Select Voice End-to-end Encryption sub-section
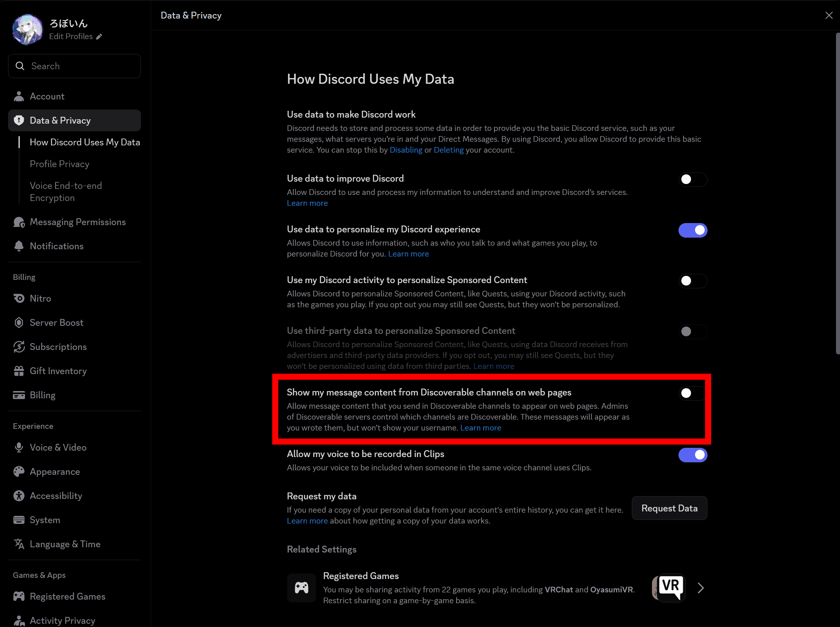 click(x=66, y=192)
